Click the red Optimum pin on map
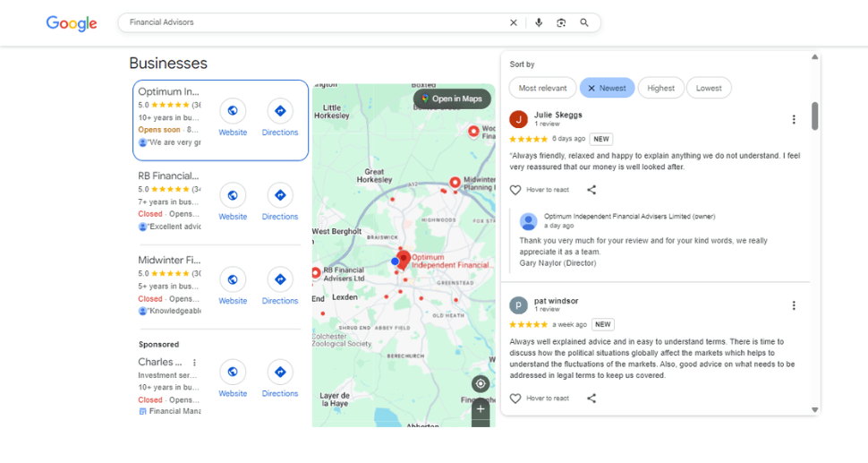 404,260
